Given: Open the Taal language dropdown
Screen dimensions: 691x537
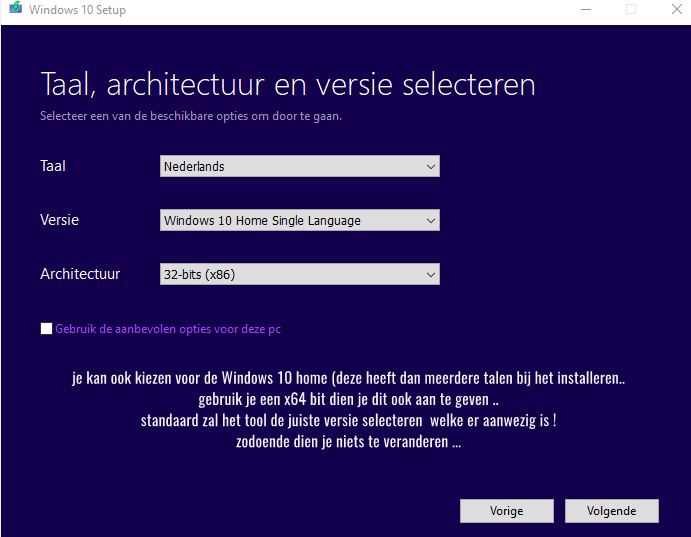Looking at the screenshot, I should [x=300, y=166].
